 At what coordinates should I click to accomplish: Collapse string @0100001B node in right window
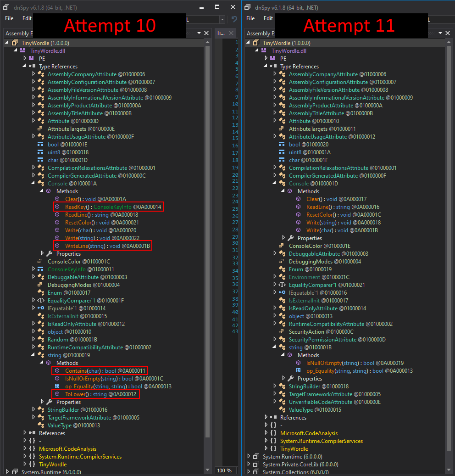pos(274,347)
